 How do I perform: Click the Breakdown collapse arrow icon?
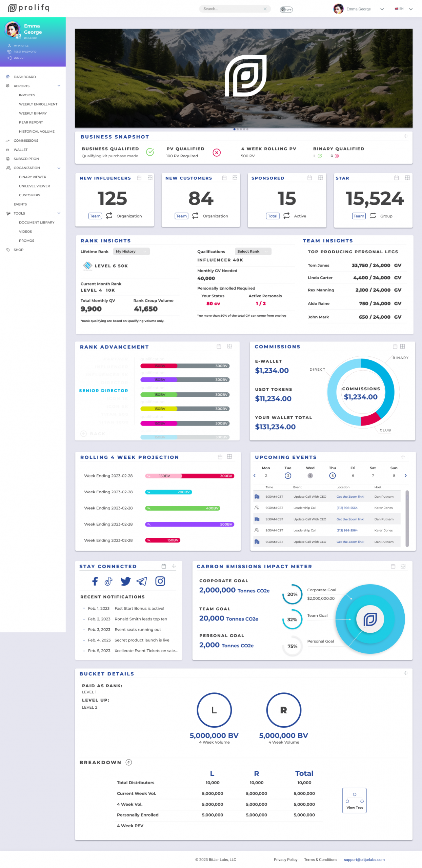128,762
